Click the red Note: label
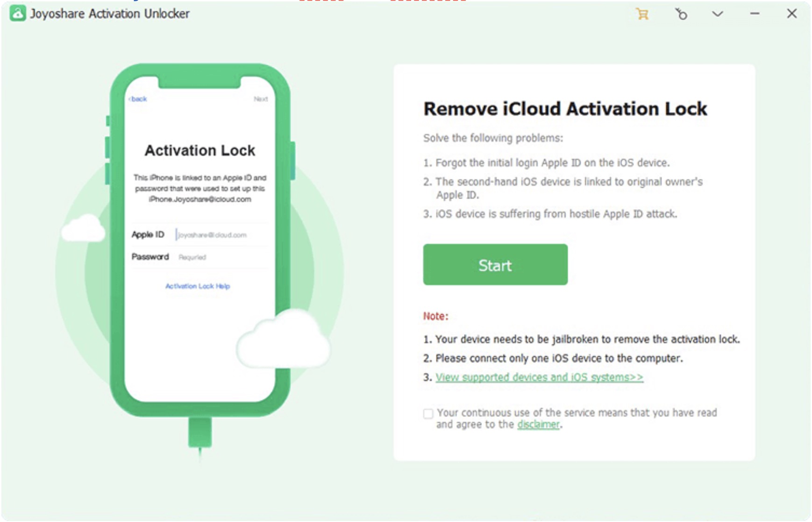812x522 pixels. coord(435,316)
